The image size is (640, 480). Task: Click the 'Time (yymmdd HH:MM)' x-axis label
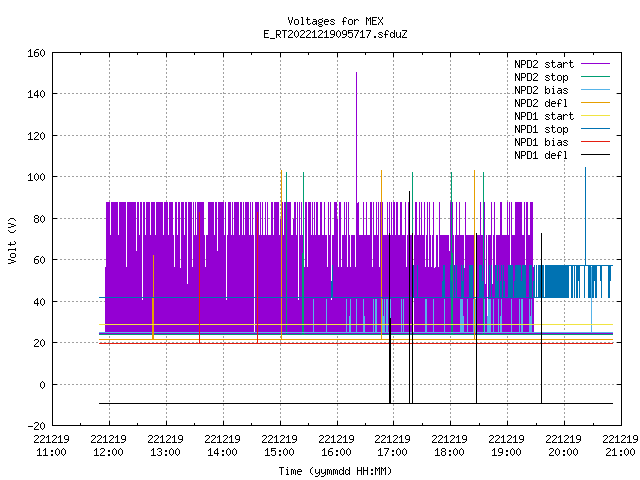coord(335,471)
